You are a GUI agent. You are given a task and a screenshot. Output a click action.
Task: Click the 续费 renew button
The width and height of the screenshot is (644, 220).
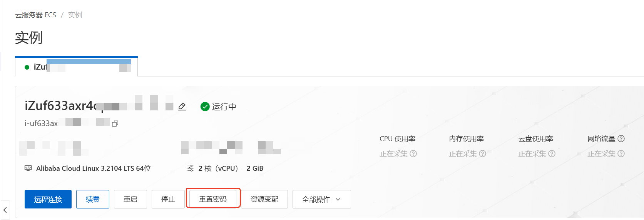click(x=93, y=199)
